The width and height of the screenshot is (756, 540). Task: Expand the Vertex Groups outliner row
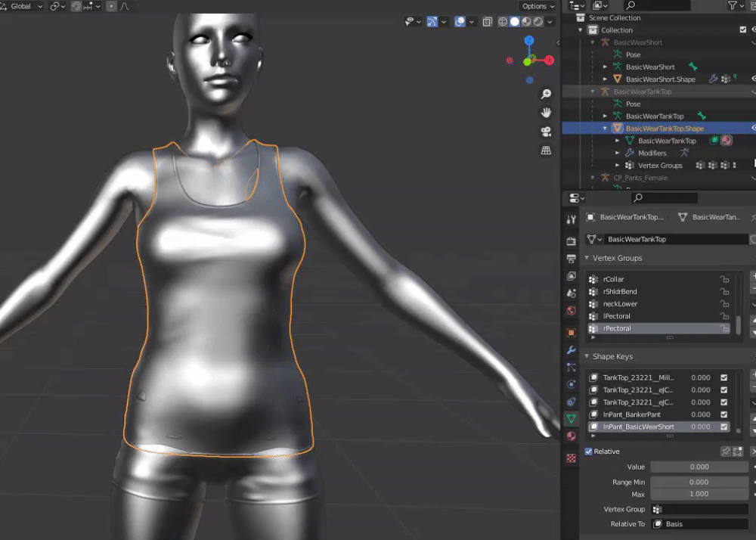point(617,166)
